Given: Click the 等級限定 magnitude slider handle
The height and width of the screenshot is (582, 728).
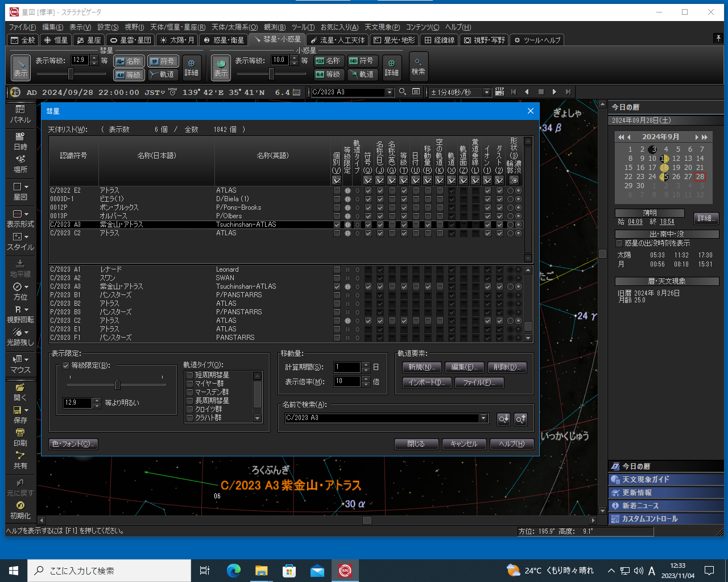Looking at the screenshot, I should pyautogui.click(x=117, y=385).
